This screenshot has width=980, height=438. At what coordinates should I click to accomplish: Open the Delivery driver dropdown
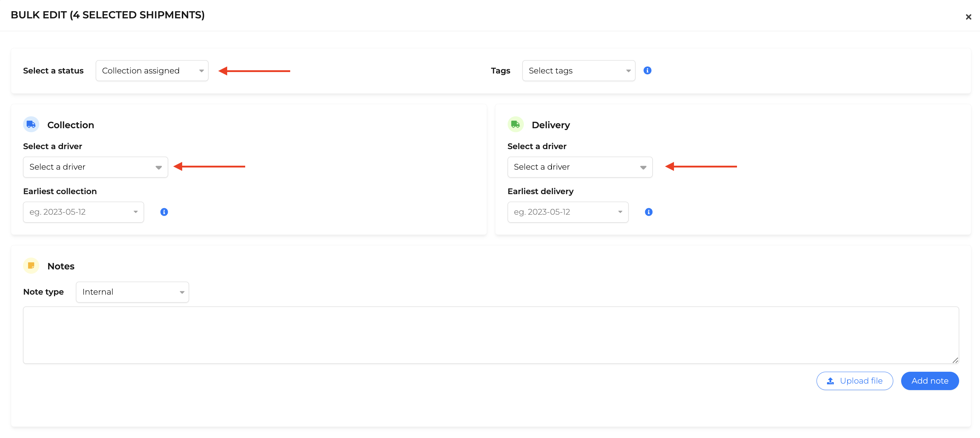(580, 167)
